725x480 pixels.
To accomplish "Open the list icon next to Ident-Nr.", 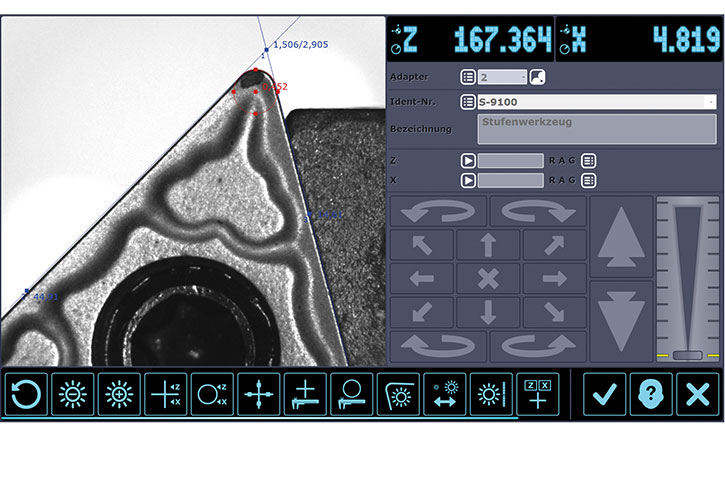I will coord(467,102).
